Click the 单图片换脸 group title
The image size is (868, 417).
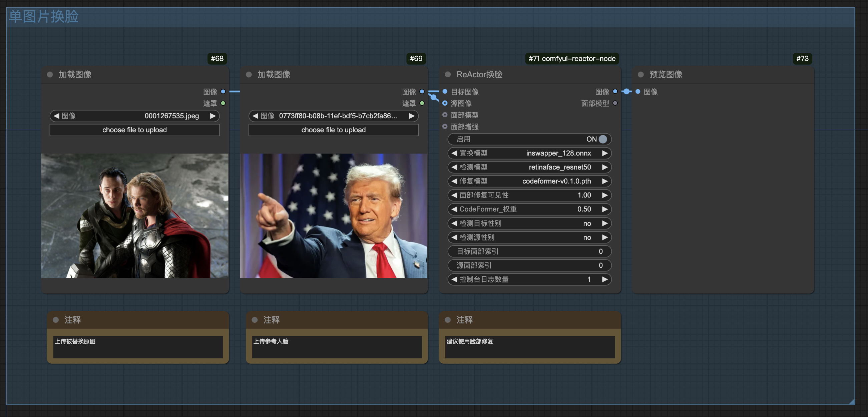pyautogui.click(x=44, y=17)
